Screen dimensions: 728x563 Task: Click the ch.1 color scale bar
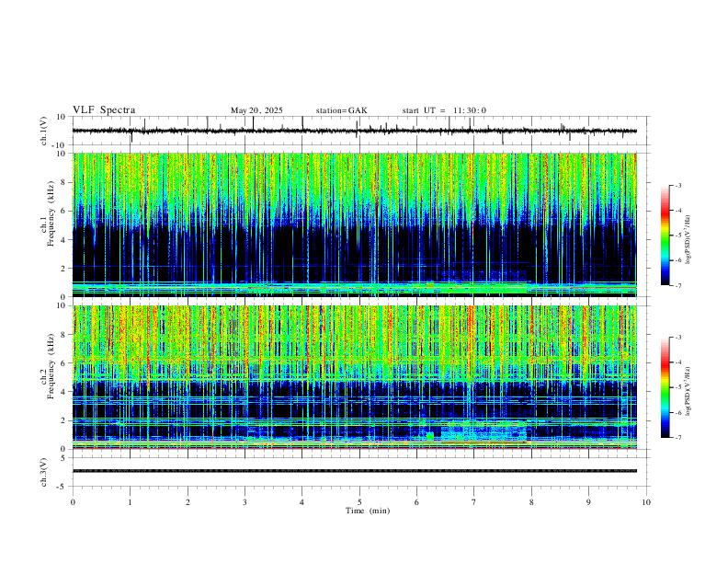click(665, 236)
